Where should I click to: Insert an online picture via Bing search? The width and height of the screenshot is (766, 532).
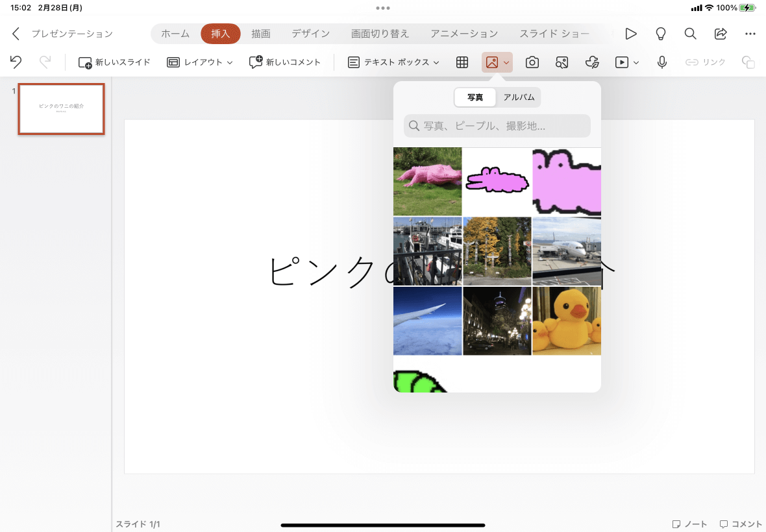click(x=562, y=62)
